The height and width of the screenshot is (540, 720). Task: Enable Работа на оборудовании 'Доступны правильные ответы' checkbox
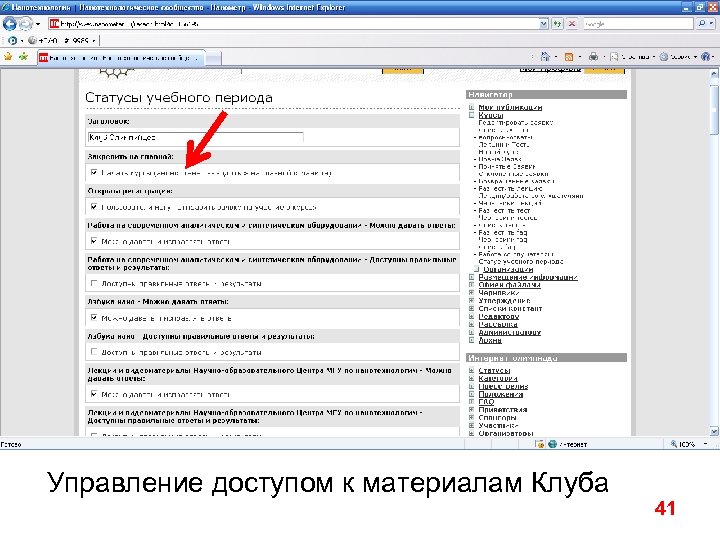(x=94, y=283)
